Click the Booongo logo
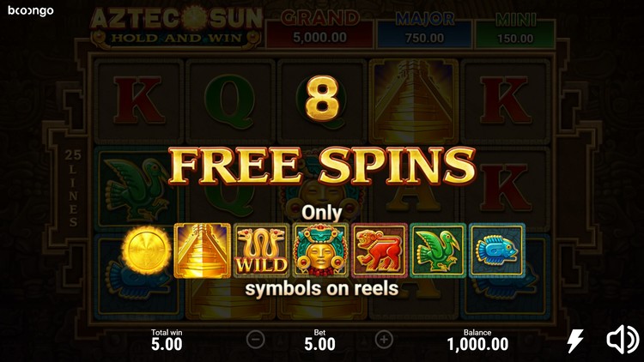 point(31,10)
